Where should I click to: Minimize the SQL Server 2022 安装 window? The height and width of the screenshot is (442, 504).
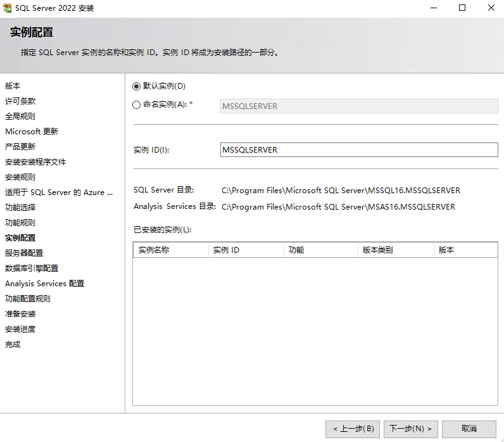[x=434, y=8]
